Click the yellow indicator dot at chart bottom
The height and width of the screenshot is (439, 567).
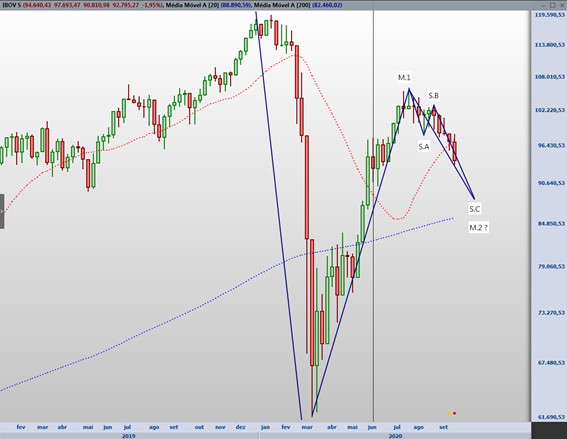coord(449,413)
